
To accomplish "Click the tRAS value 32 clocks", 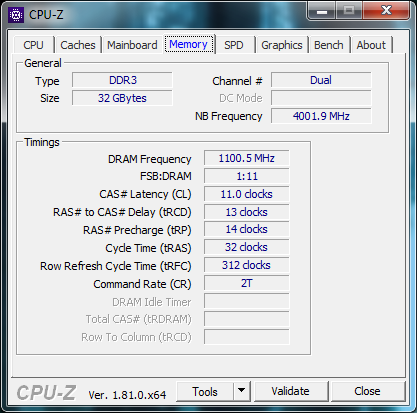I will (247, 247).
